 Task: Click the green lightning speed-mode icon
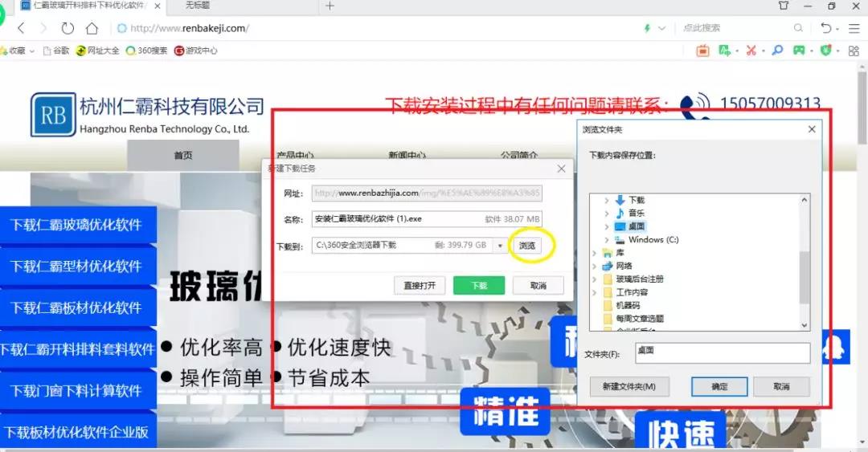click(647, 28)
